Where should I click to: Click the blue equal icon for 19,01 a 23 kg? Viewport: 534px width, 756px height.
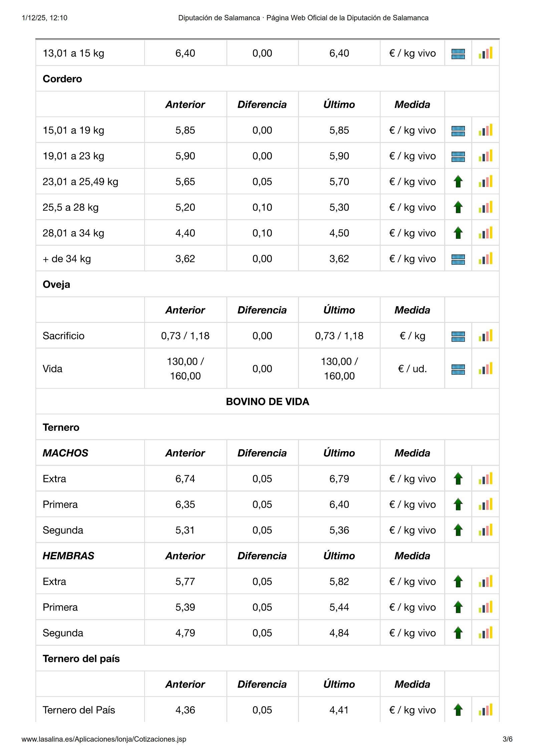[x=458, y=156]
